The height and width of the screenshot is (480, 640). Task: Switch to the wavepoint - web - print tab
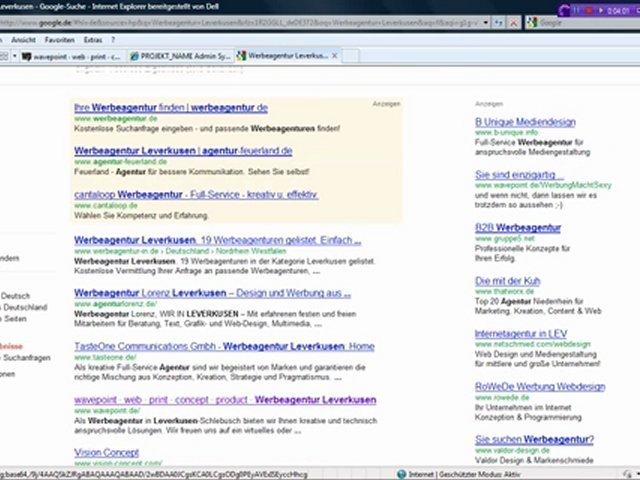73,56
